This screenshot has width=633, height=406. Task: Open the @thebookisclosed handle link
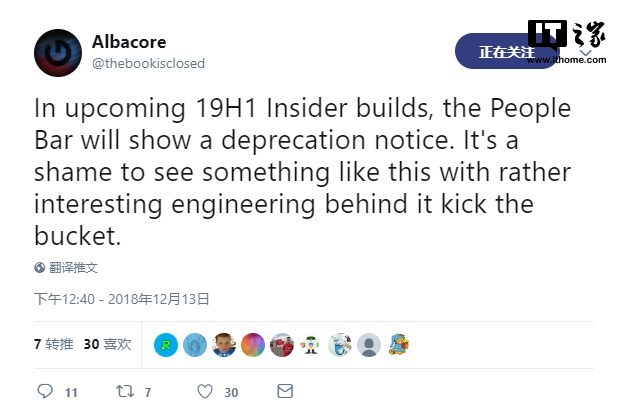pos(148,63)
